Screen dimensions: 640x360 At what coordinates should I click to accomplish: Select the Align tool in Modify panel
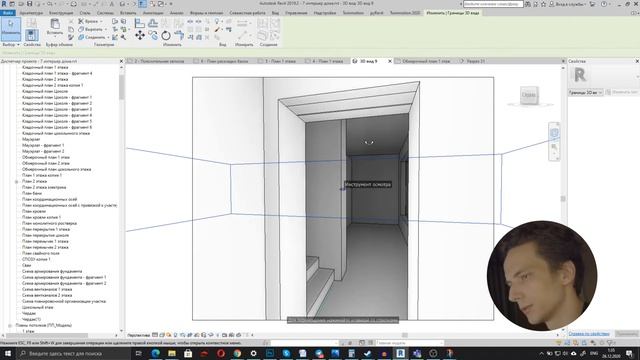click(x=140, y=23)
